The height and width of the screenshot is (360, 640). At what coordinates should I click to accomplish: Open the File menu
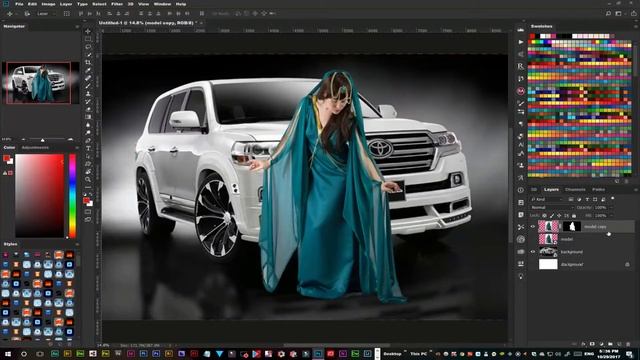pyautogui.click(x=19, y=4)
